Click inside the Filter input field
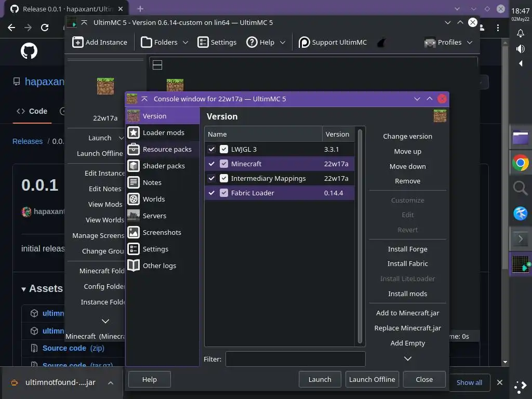Image resolution: width=532 pixels, height=399 pixels. (x=295, y=359)
